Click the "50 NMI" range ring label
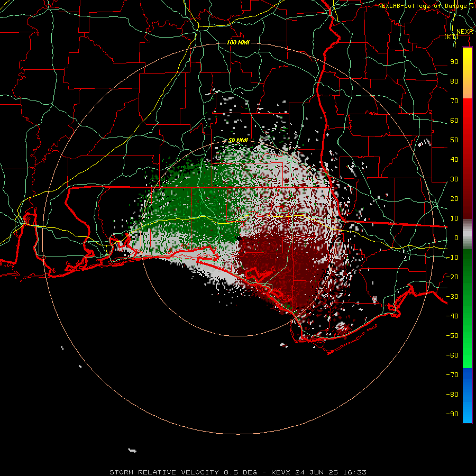Screen dimensions: 476x476 [238, 140]
